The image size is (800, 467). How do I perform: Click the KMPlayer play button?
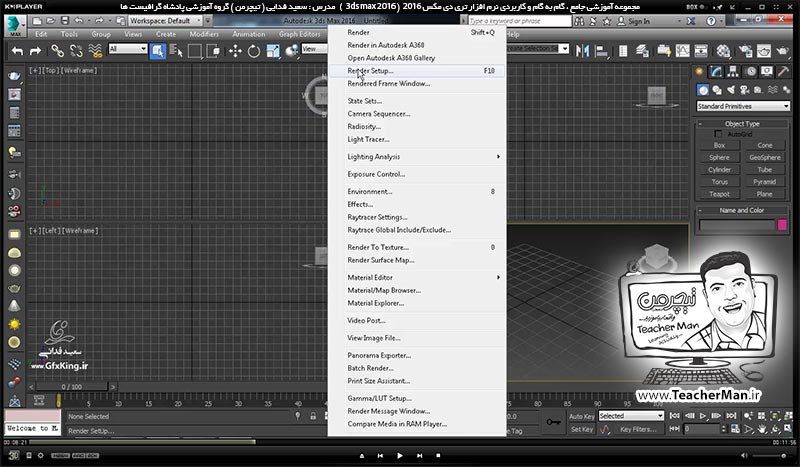399,455
